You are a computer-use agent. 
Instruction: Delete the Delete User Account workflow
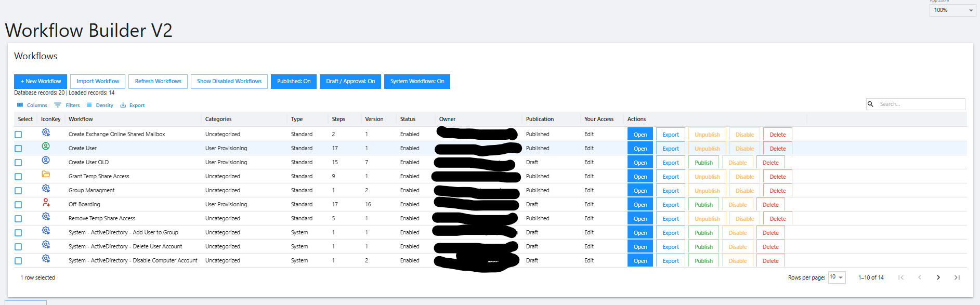pyautogui.click(x=770, y=247)
